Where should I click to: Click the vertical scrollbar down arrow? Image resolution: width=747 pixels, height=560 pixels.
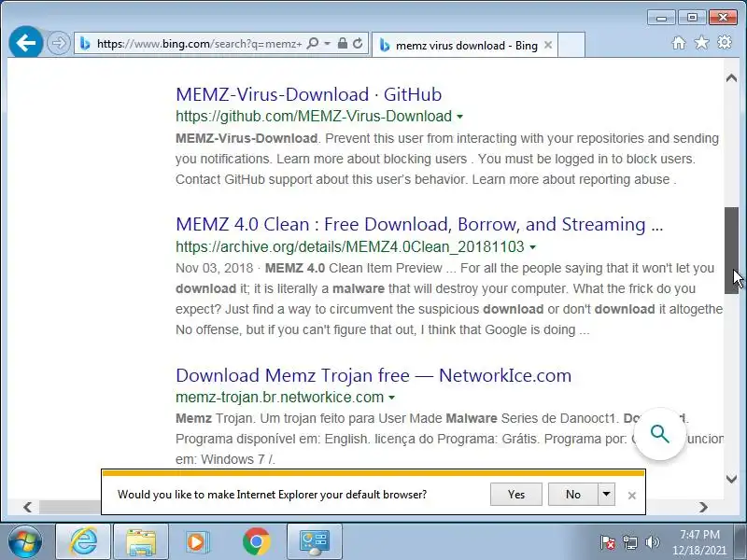tap(731, 479)
